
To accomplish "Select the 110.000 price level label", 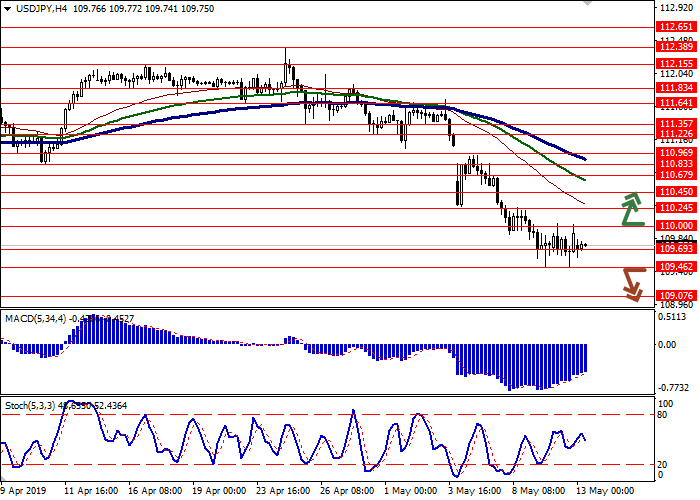I will pyautogui.click(x=675, y=226).
